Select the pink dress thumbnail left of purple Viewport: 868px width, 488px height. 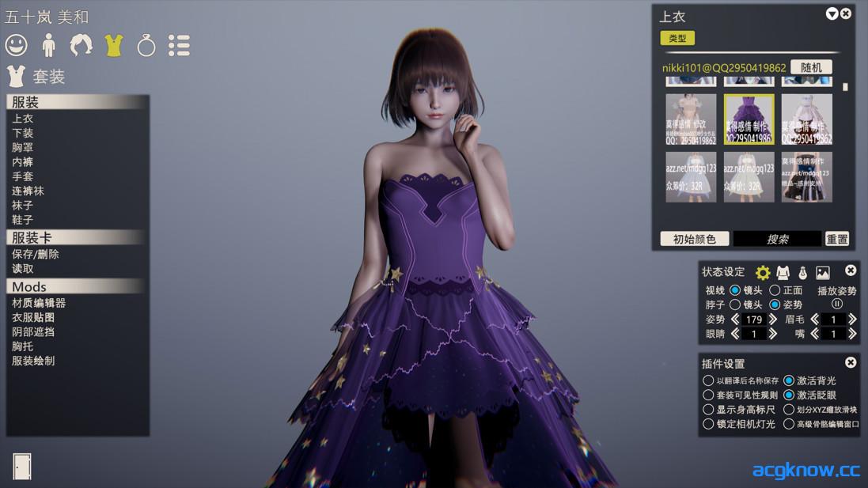[691, 119]
